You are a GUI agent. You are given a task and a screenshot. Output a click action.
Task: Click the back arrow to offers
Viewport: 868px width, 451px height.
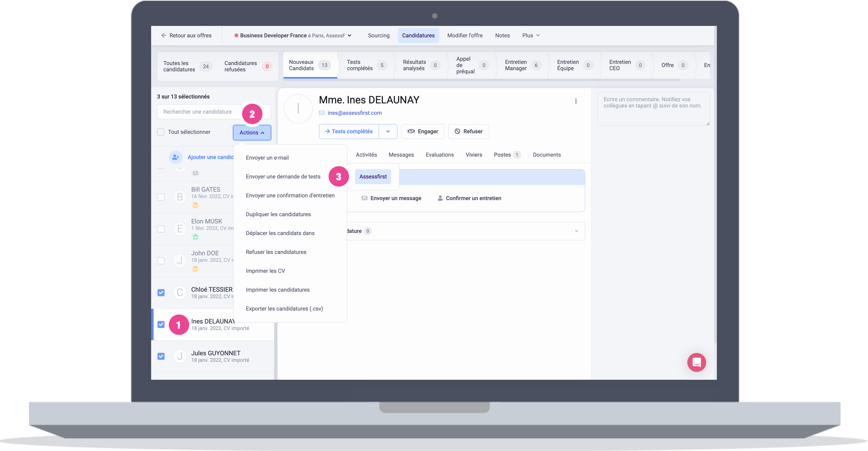(x=164, y=35)
